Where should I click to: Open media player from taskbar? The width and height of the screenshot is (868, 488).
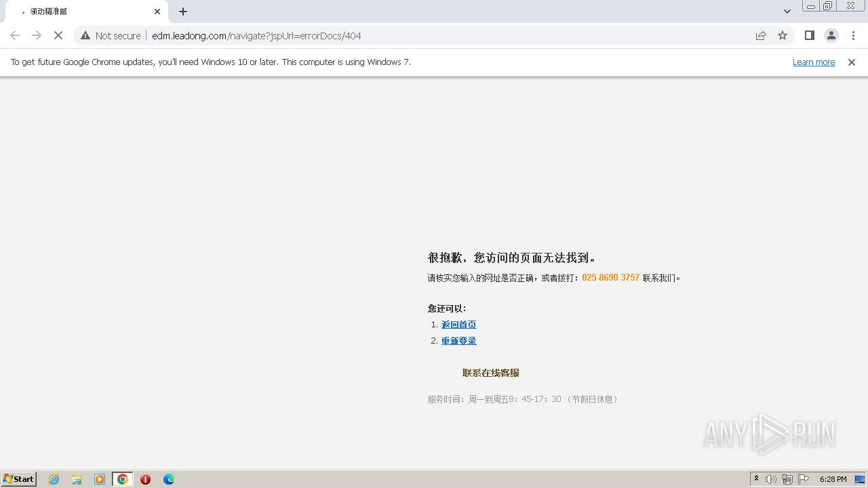[x=100, y=479]
